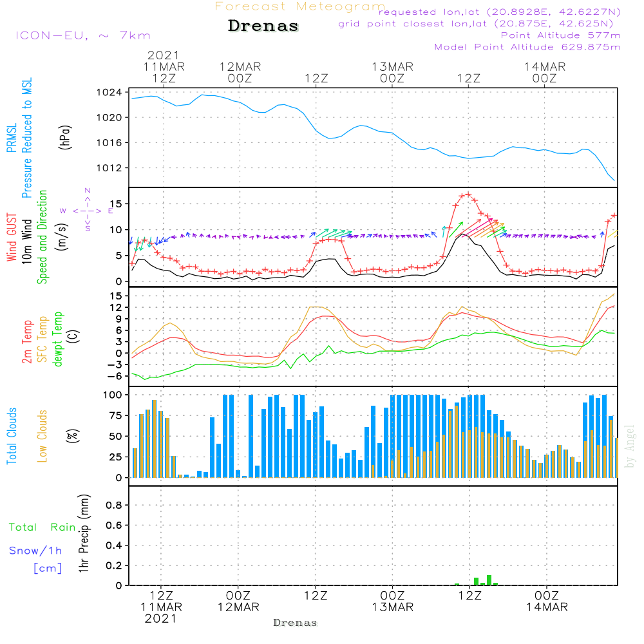The height and width of the screenshot is (644, 644).
Task: Click the Snow/1h legend label
Action: (x=36, y=551)
